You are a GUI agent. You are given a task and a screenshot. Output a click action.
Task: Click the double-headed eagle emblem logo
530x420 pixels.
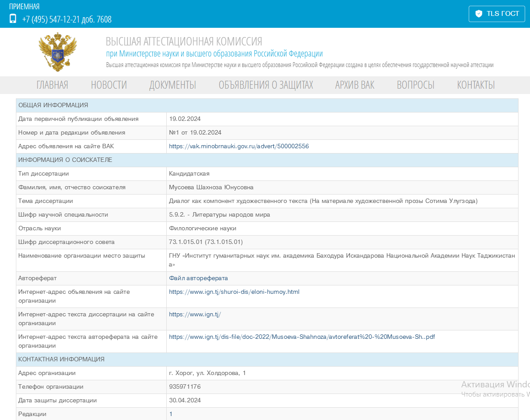(58, 52)
